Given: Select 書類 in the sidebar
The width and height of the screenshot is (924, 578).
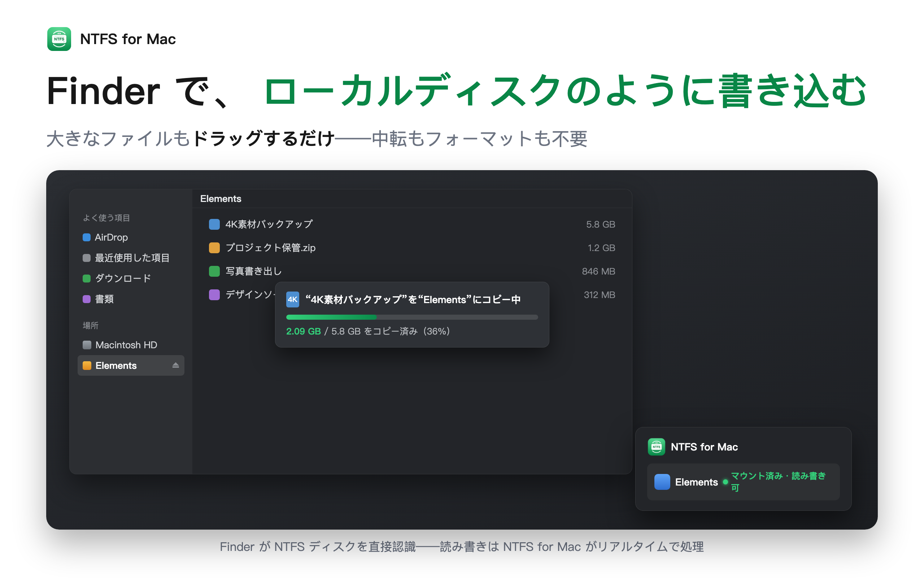Looking at the screenshot, I should coord(131,299).
